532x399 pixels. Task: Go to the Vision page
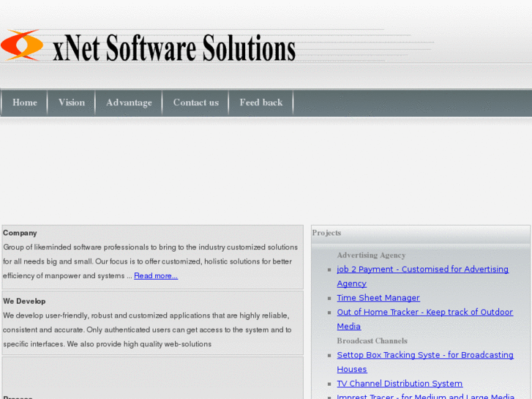(x=72, y=102)
